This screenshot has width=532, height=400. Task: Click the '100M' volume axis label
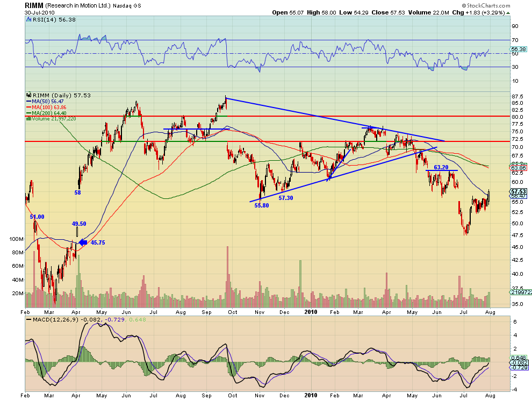(x=17, y=239)
